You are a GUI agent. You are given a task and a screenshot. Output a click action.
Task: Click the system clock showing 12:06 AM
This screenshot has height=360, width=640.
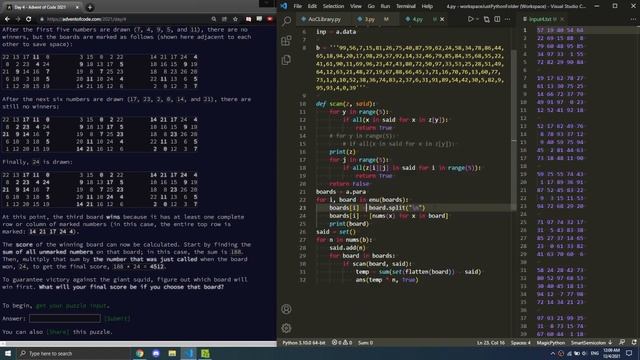[611, 353]
